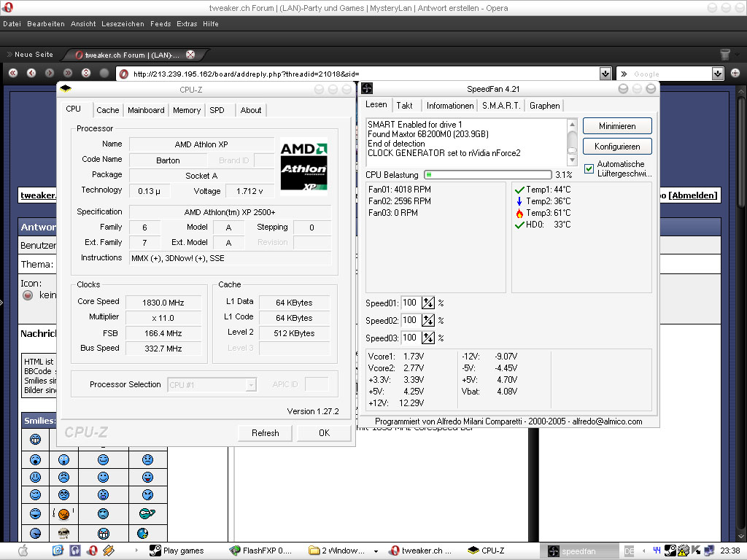Open FlashFXP from the taskbar
Image resolution: width=747 pixels, height=560 pixels.
click(260, 551)
